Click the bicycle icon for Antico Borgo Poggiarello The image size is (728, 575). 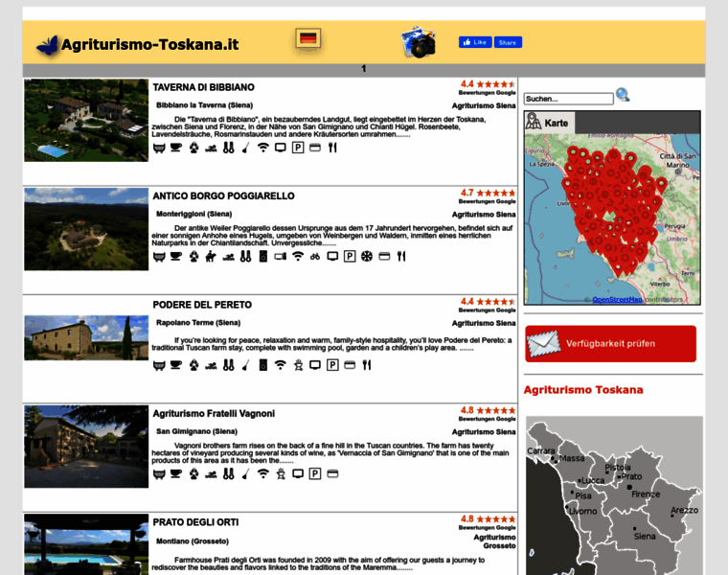pos(315,257)
